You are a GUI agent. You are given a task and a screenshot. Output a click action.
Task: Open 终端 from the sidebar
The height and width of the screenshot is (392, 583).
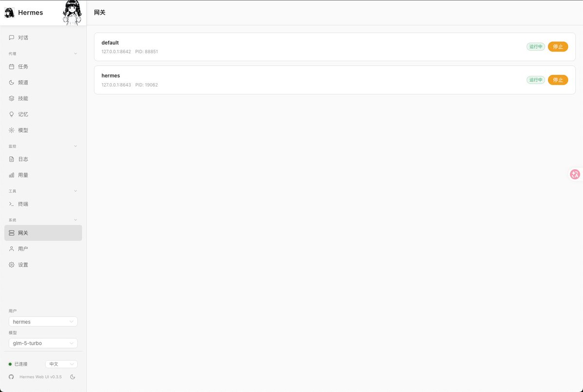43,204
